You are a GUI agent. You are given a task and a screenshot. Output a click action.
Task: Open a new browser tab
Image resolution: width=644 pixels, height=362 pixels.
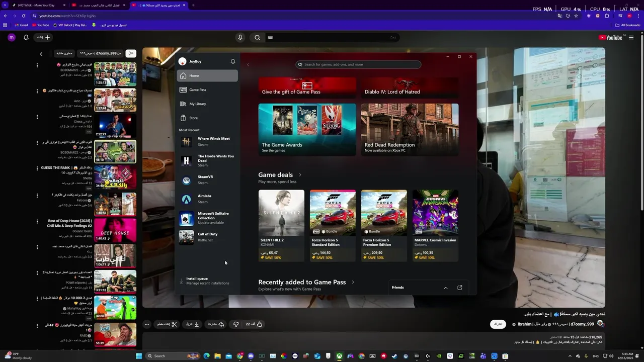pyautogui.click(x=193, y=5)
